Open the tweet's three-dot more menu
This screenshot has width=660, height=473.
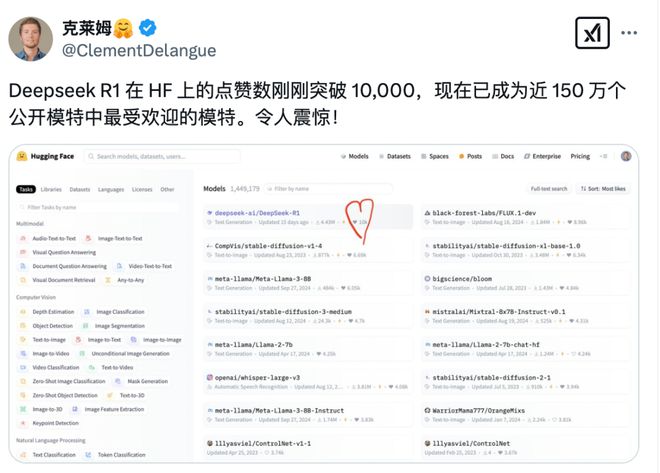[x=629, y=33]
